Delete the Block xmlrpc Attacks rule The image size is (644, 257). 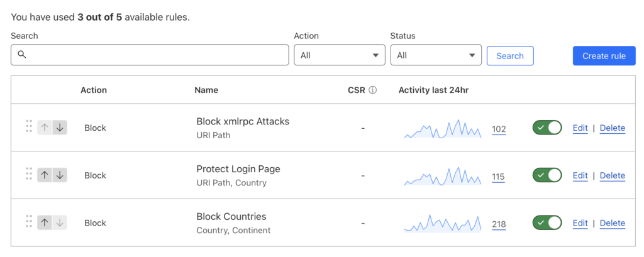pos(613,128)
